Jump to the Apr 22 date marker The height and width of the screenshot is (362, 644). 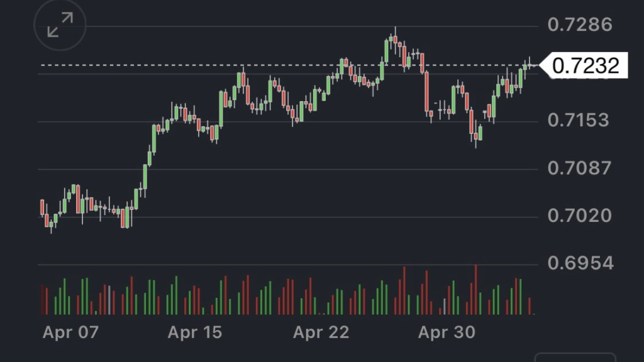(x=321, y=332)
